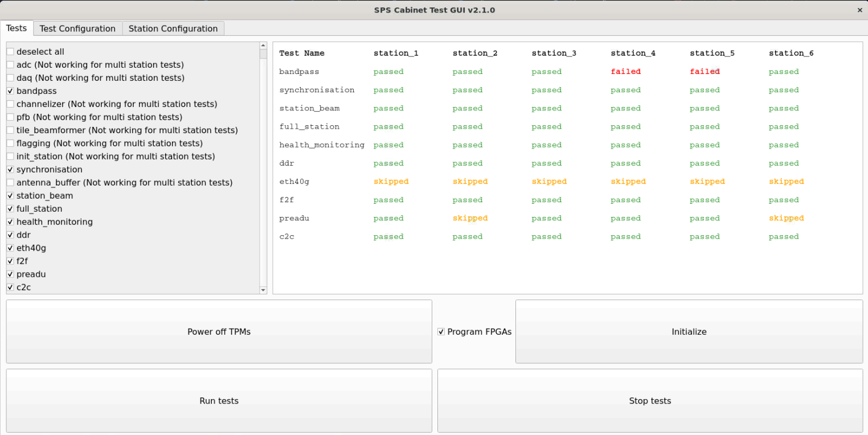Check the daq test checkbox
The image size is (868, 435).
[9, 77]
